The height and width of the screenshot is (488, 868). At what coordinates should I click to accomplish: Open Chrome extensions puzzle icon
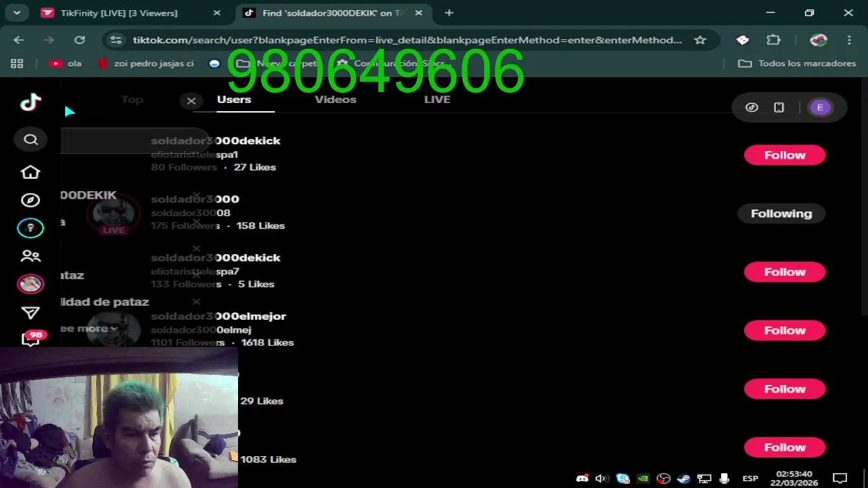tap(774, 40)
